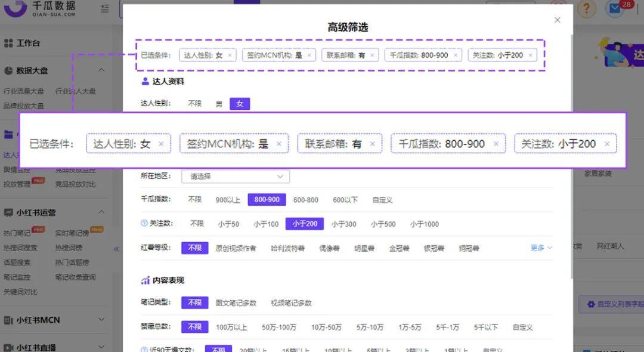Click the orange help question mark icon

pos(587,8)
